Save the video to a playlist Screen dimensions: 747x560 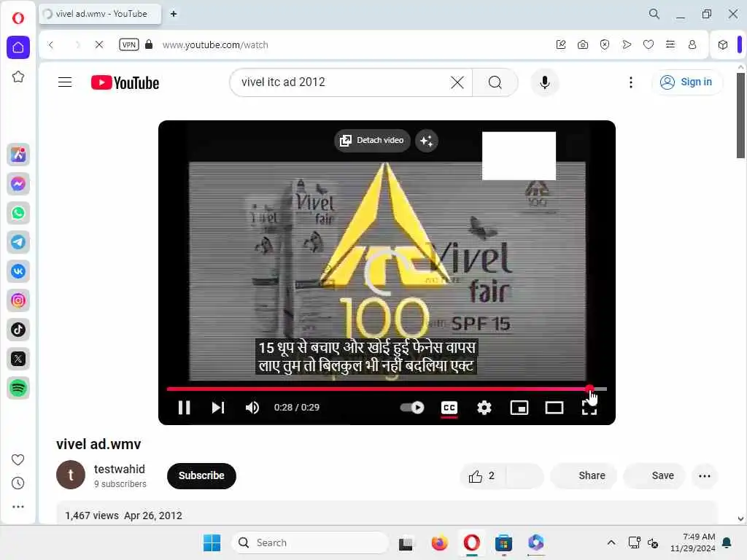(654, 475)
